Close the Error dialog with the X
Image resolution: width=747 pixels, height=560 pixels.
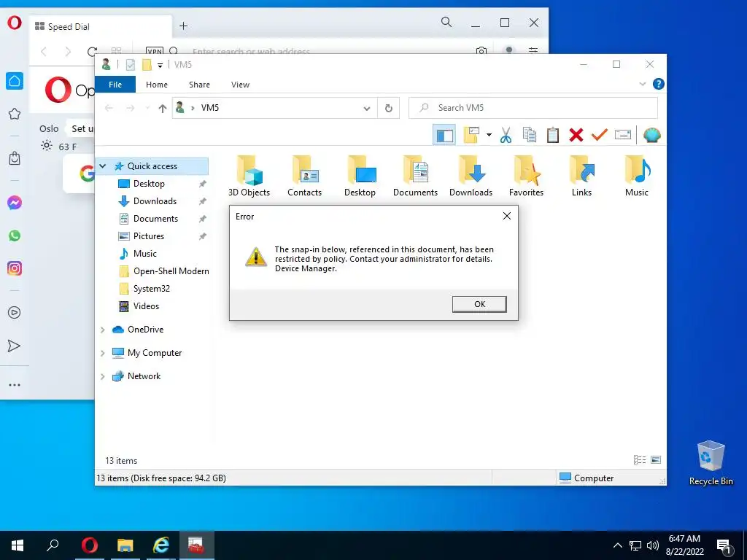[x=507, y=216]
